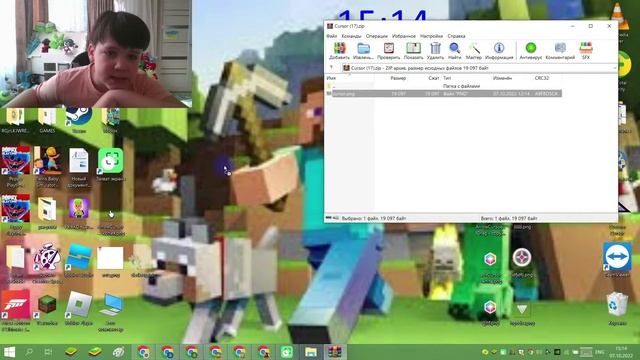Switch input language via ENG indicator
The height and width of the screenshot is (360, 640).
tap(600, 352)
